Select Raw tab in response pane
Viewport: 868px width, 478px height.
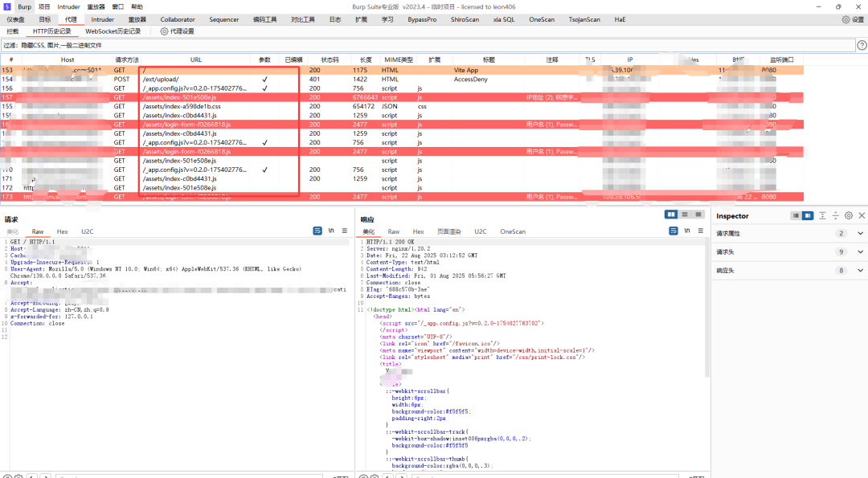pyautogui.click(x=394, y=232)
